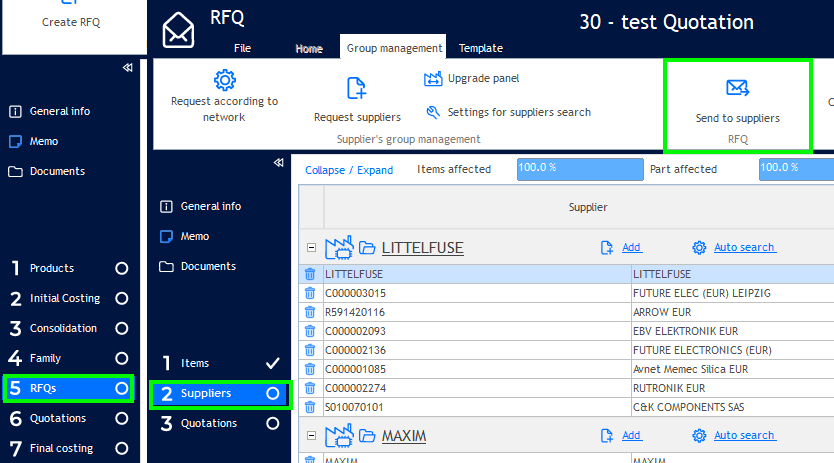Click the Upgrade panel factory icon
Screen dimensions: 834x463
[433, 79]
